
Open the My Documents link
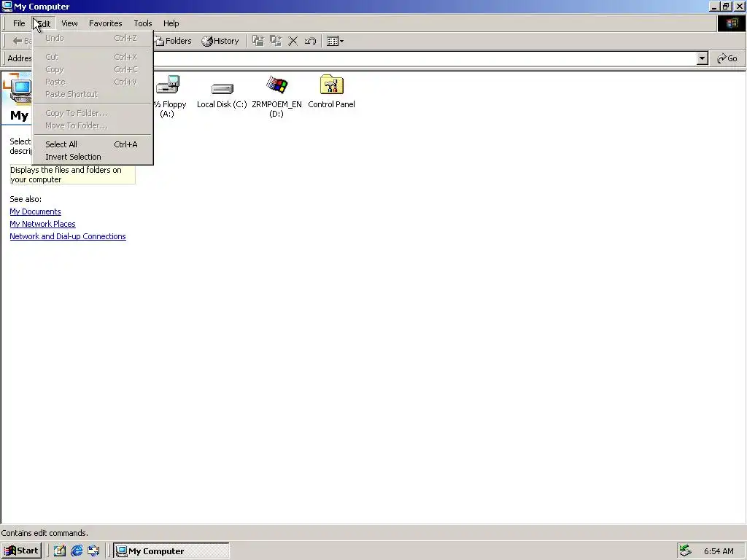tap(35, 211)
